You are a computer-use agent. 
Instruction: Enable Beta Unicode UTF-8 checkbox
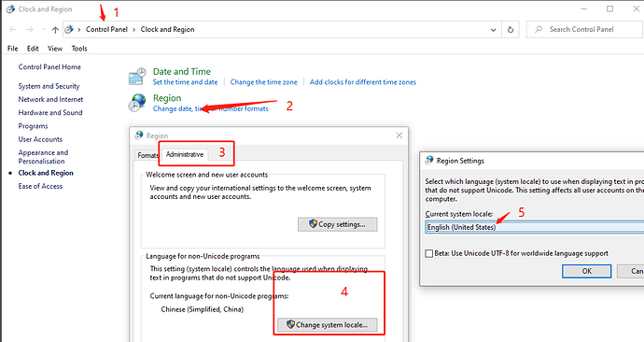(429, 253)
